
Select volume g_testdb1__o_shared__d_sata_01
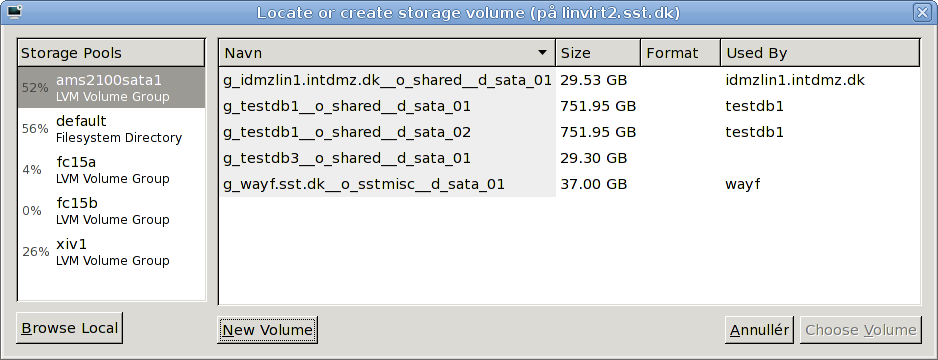coord(569,106)
